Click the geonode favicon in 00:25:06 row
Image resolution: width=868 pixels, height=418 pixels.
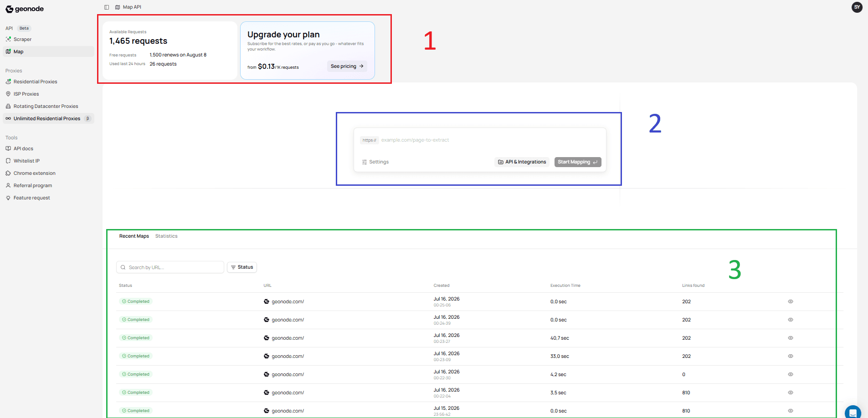point(267,301)
